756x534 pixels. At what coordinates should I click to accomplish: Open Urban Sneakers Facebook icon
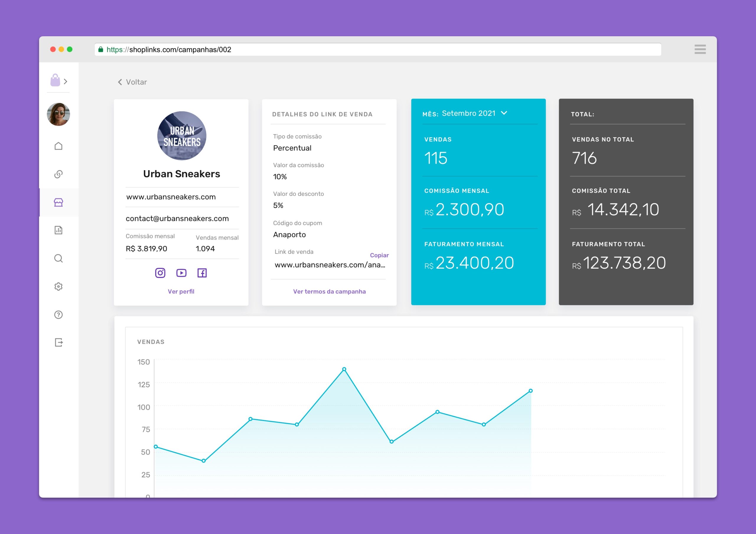click(x=202, y=273)
